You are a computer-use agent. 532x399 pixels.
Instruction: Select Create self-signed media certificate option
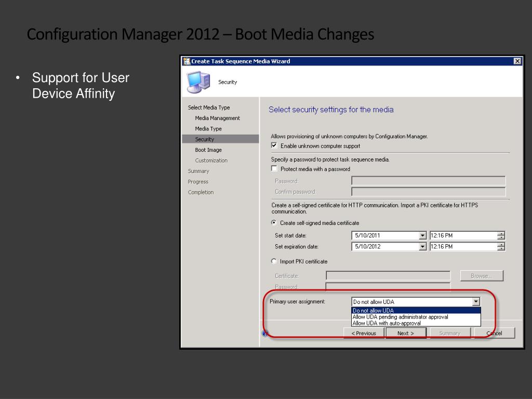[x=274, y=222]
